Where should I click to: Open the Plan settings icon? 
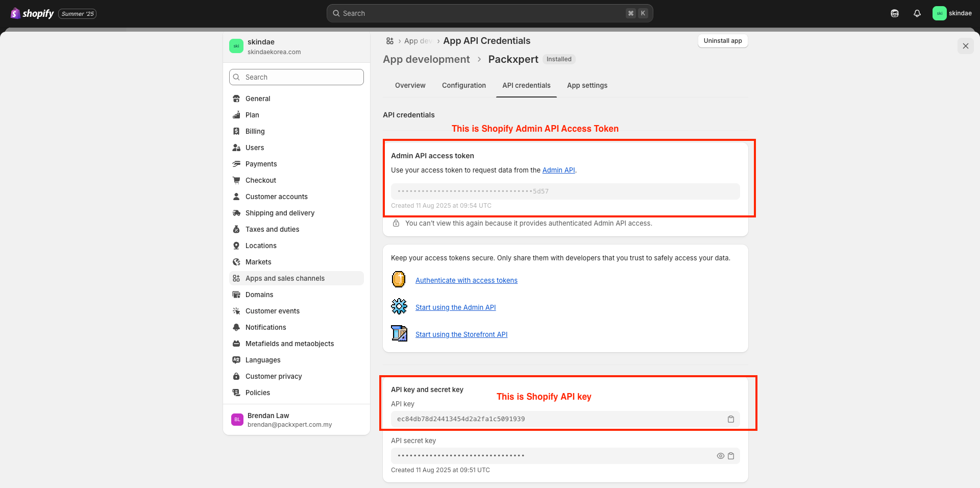click(236, 115)
